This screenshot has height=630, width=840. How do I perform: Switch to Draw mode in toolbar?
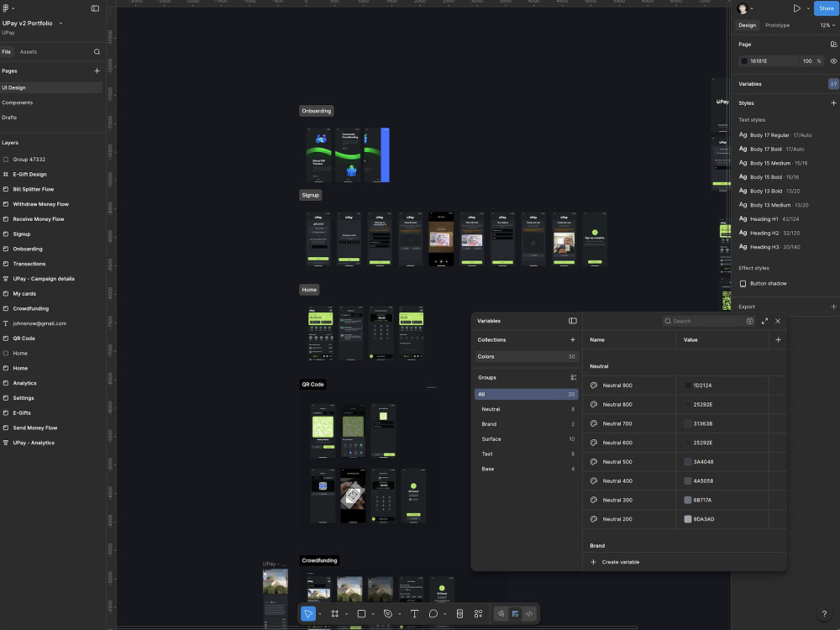(501, 614)
